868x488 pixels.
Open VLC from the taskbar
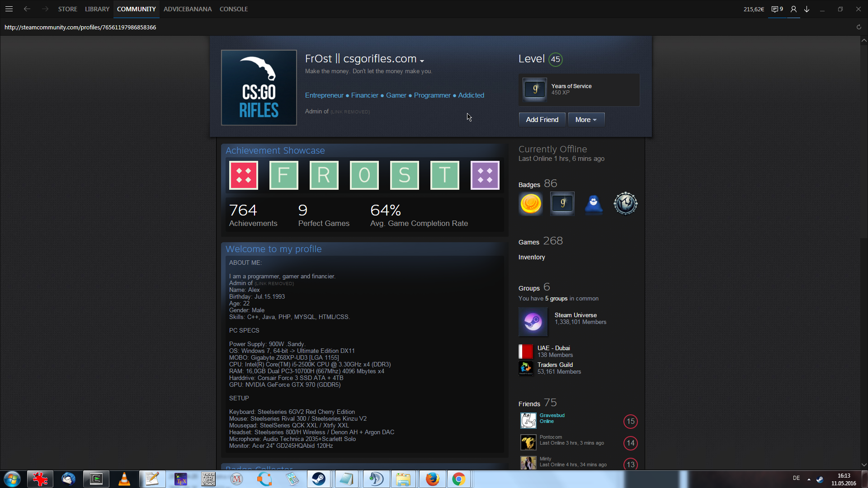(124, 479)
